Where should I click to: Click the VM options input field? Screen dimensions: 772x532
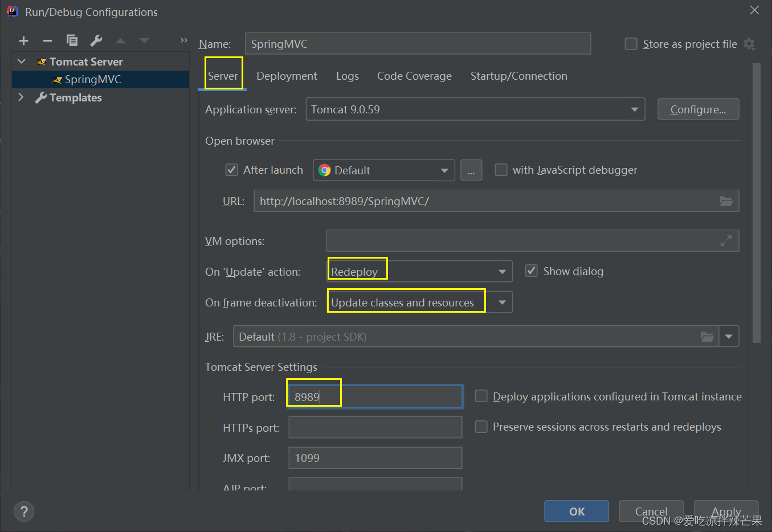pyautogui.click(x=533, y=241)
